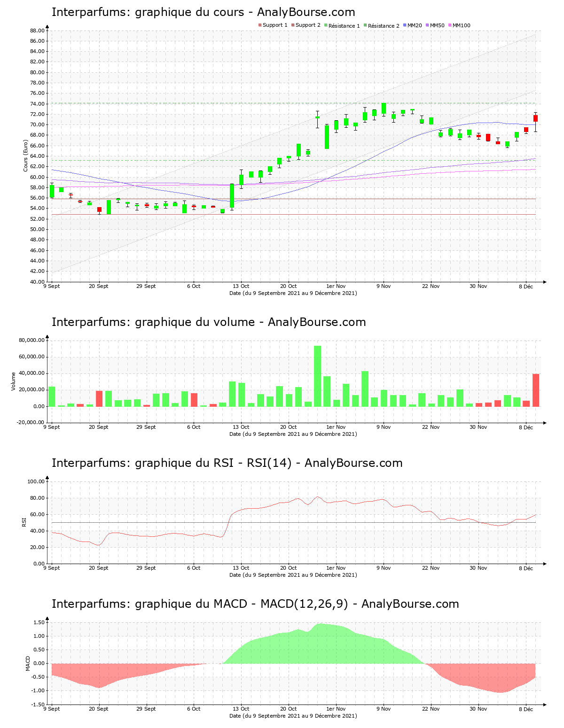The image size is (564, 728).
Task: Click the last red volume bar in December
Action: [536, 390]
